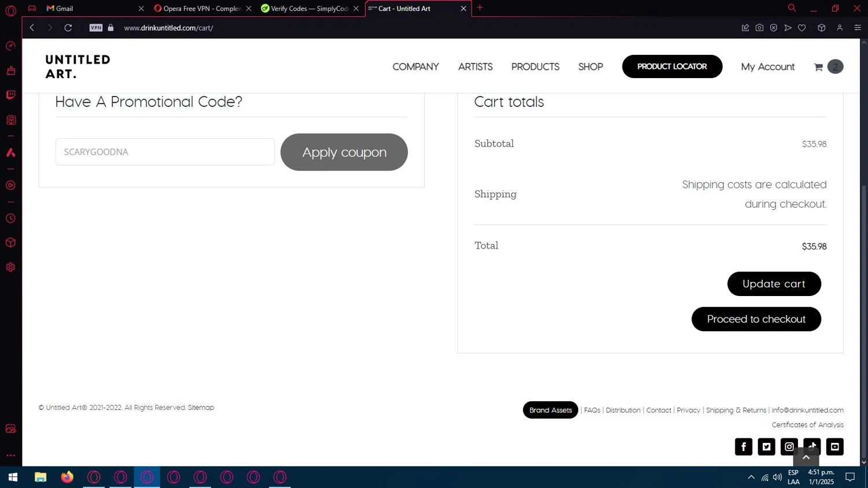Open the player sidebar icon
Viewport: 868px width, 488px height.
10,186
